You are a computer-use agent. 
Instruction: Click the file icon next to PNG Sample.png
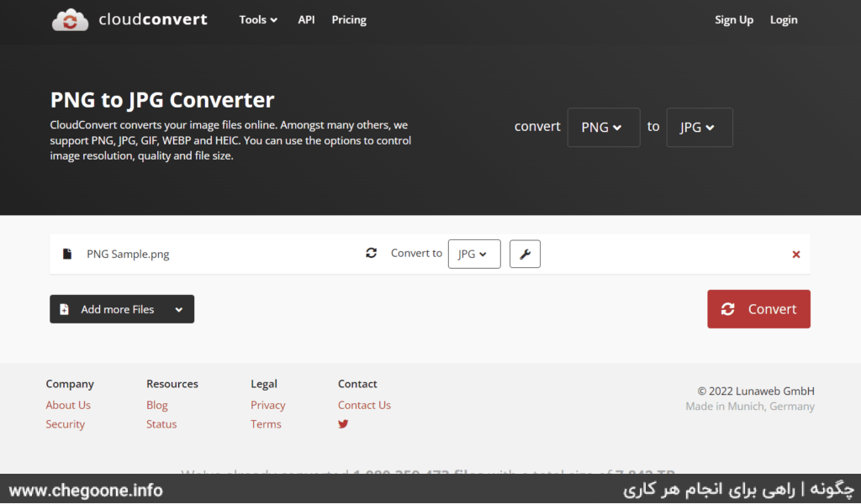click(67, 254)
